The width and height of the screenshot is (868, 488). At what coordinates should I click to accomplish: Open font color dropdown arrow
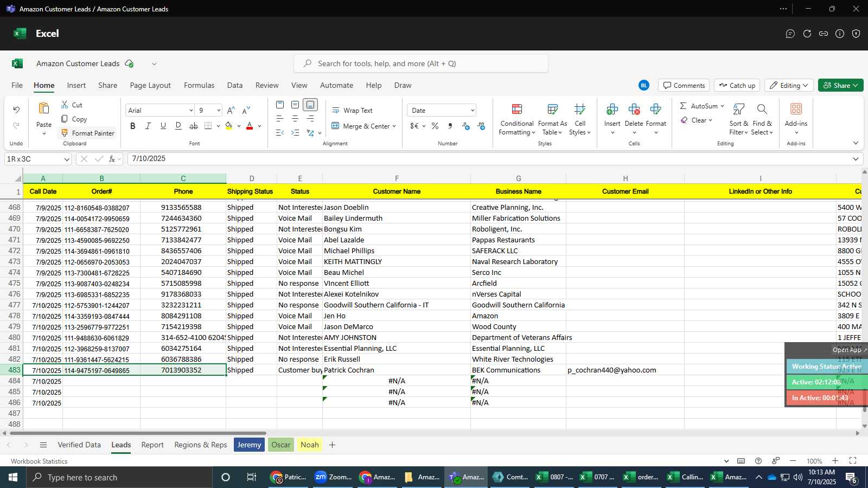(x=259, y=126)
